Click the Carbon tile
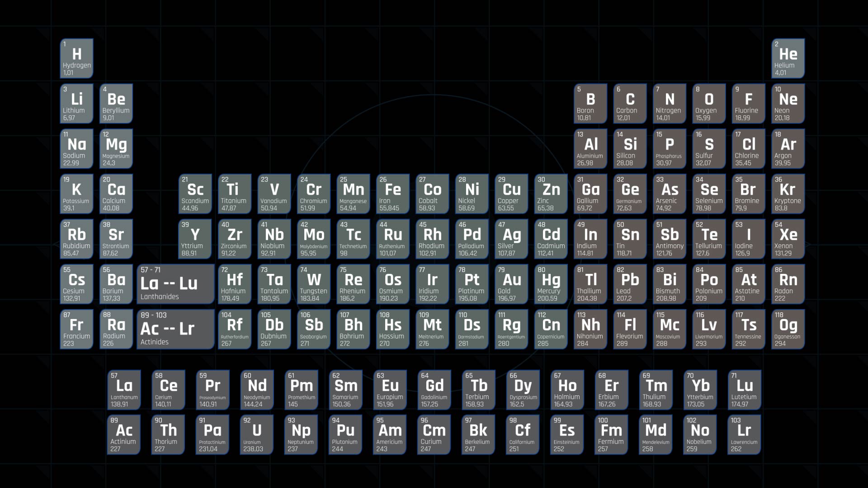Image resolution: width=868 pixels, height=488 pixels. [630, 103]
